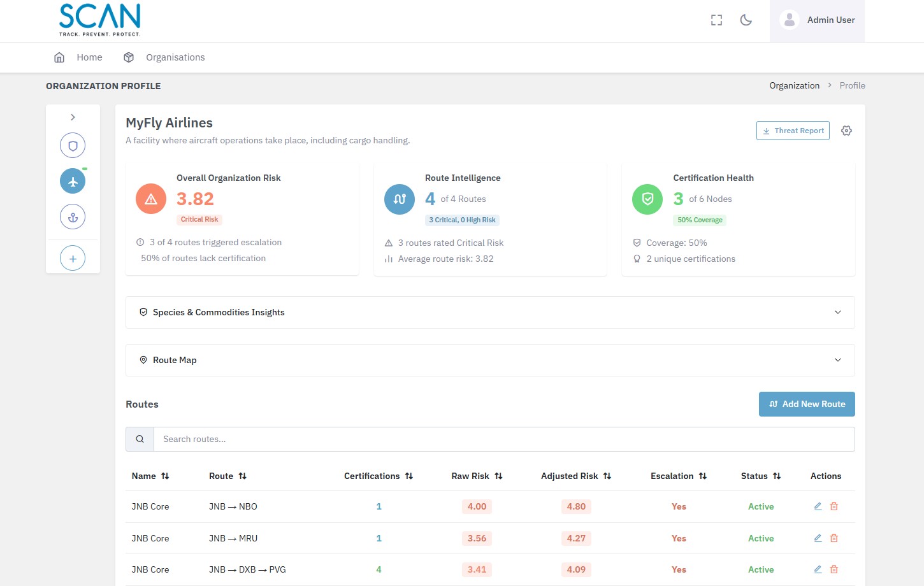Edit the JNB → NBO route with the pencil icon
This screenshot has height=586, width=924.
point(818,506)
